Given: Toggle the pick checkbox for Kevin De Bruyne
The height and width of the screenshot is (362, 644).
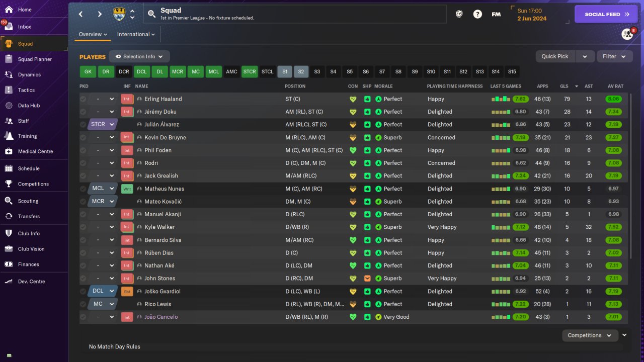Looking at the screenshot, I should [x=83, y=137].
